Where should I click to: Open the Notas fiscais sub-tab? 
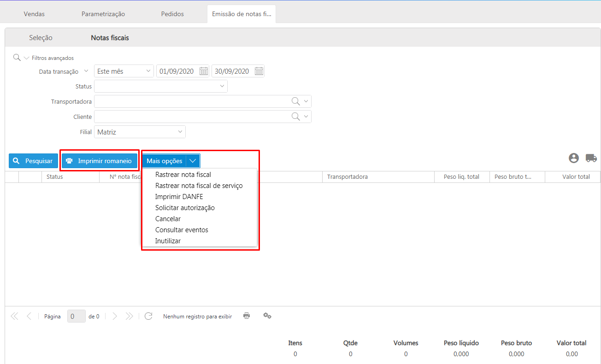(x=110, y=38)
